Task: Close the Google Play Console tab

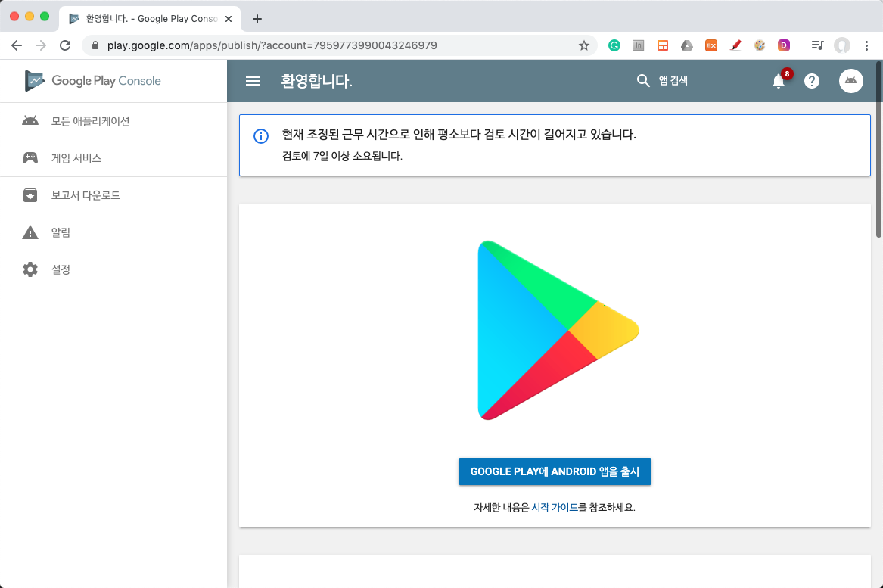Action: coord(229,19)
